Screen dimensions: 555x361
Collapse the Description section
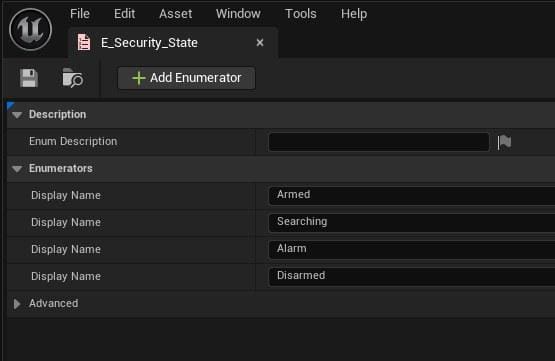(17, 115)
